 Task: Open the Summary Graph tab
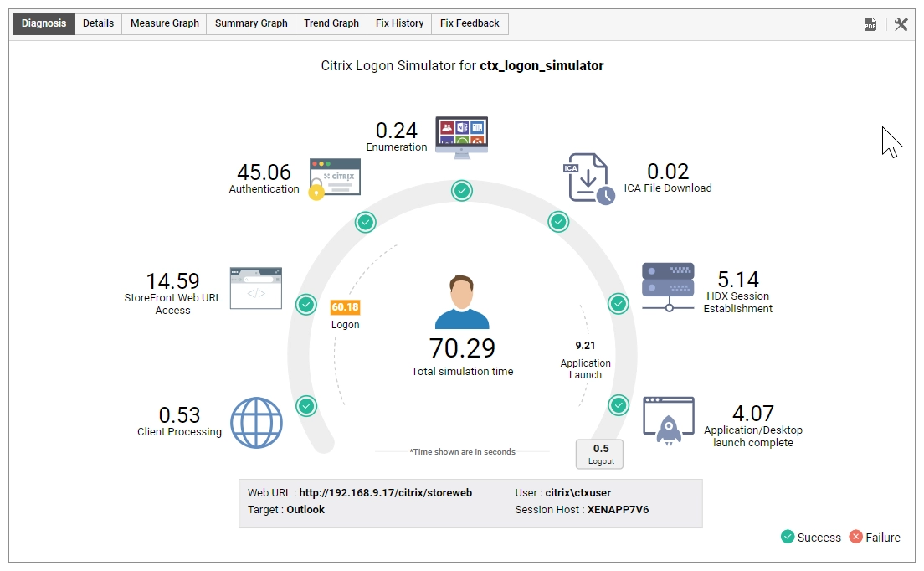point(251,23)
